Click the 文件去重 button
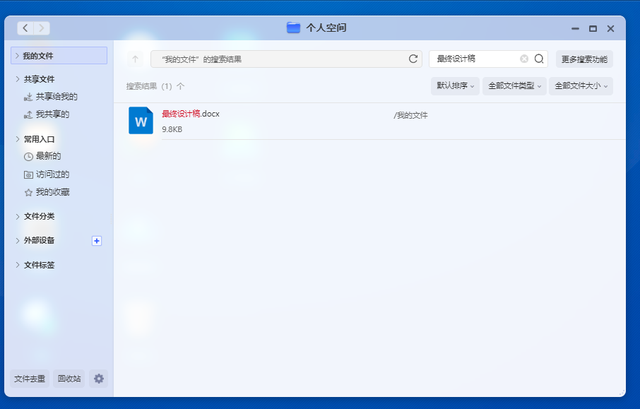Image resolution: width=640 pixels, height=409 pixels. 29,379
